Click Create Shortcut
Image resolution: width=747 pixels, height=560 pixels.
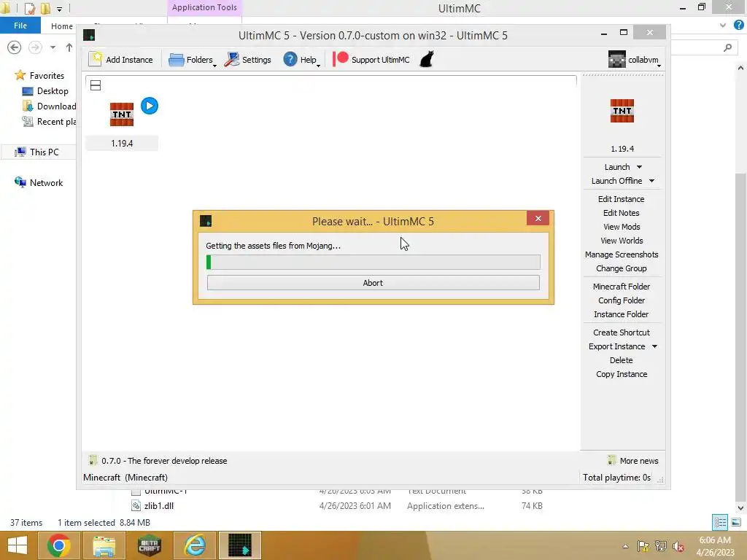point(622,332)
